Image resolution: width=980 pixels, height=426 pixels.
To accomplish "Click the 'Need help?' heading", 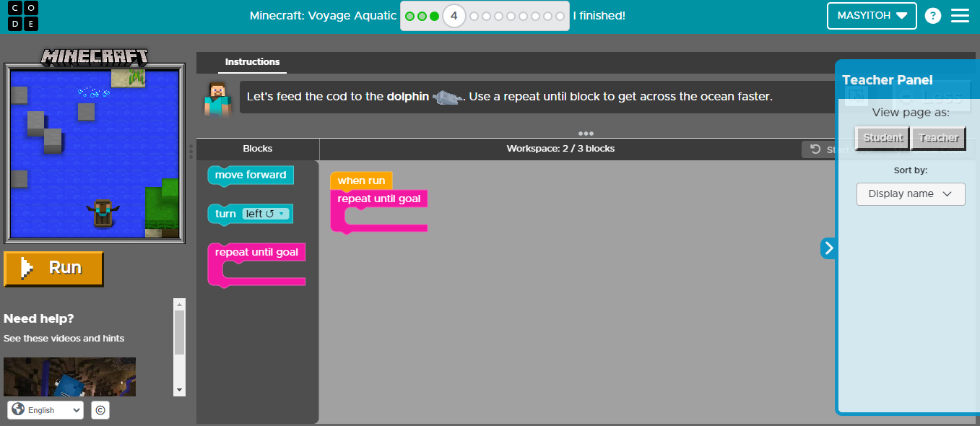I will coord(39,318).
